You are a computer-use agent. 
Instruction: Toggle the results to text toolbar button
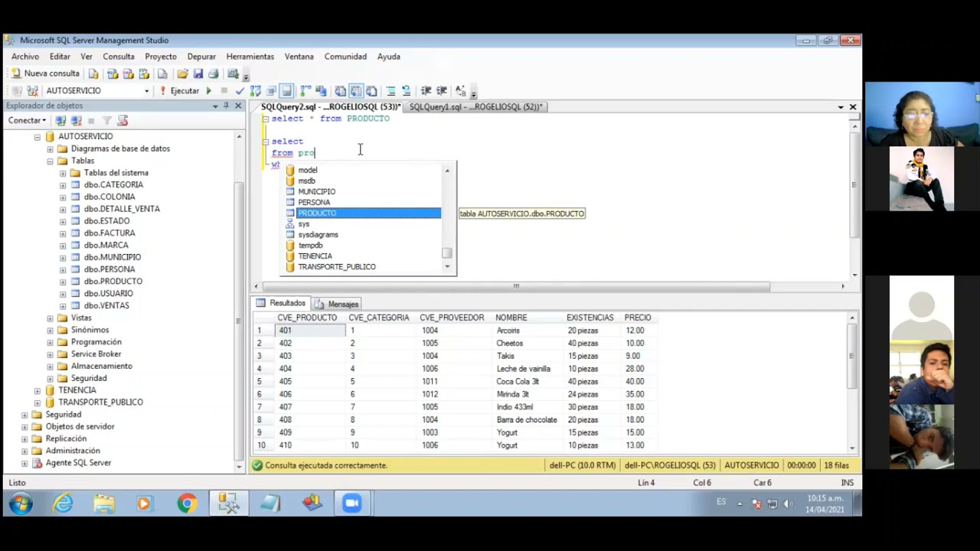click(x=341, y=90)
